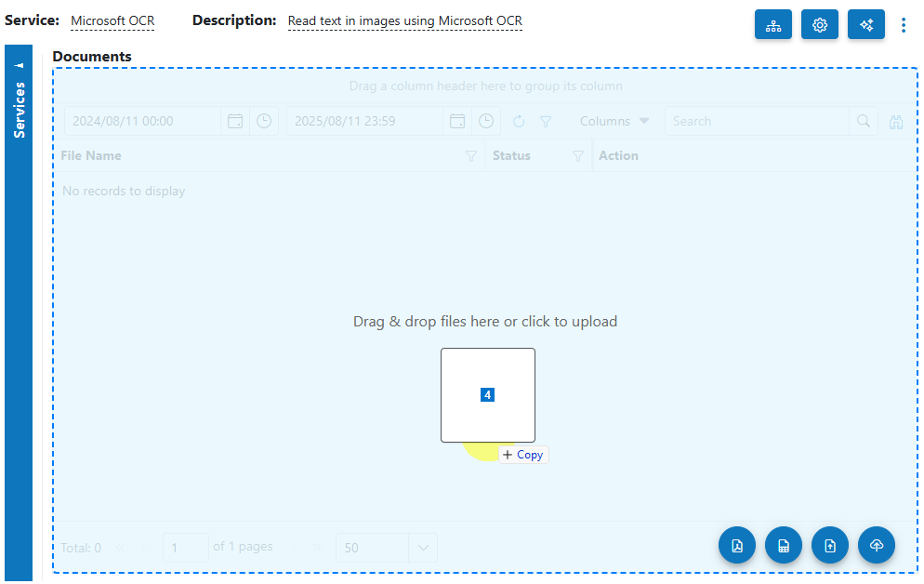
Task: Click 'Drag & drop files here' upload text
Action: tap(485, 322)
